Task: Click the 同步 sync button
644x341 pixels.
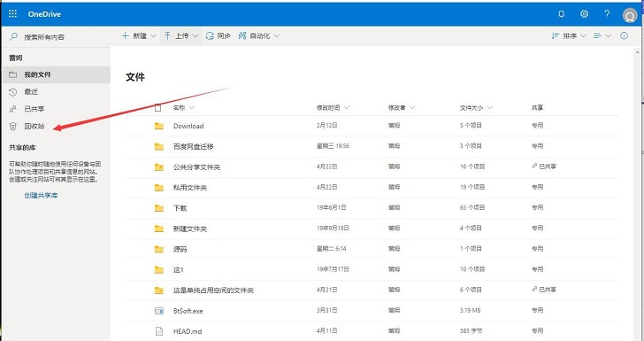Action: point(218,35)
